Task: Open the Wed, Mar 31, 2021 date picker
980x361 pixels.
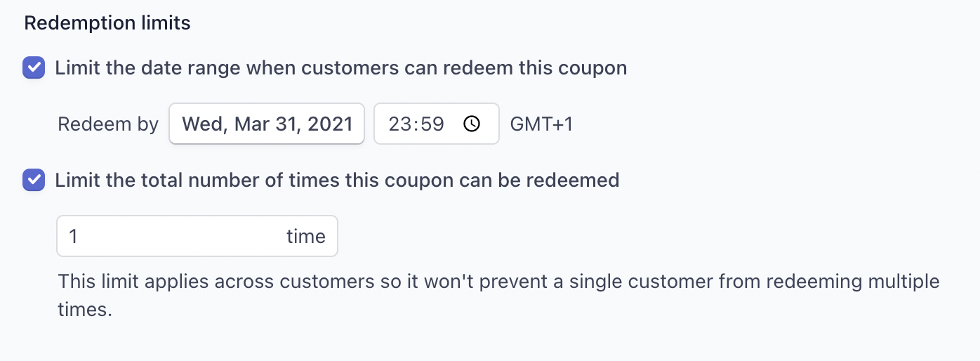Action: click(267, 124)
